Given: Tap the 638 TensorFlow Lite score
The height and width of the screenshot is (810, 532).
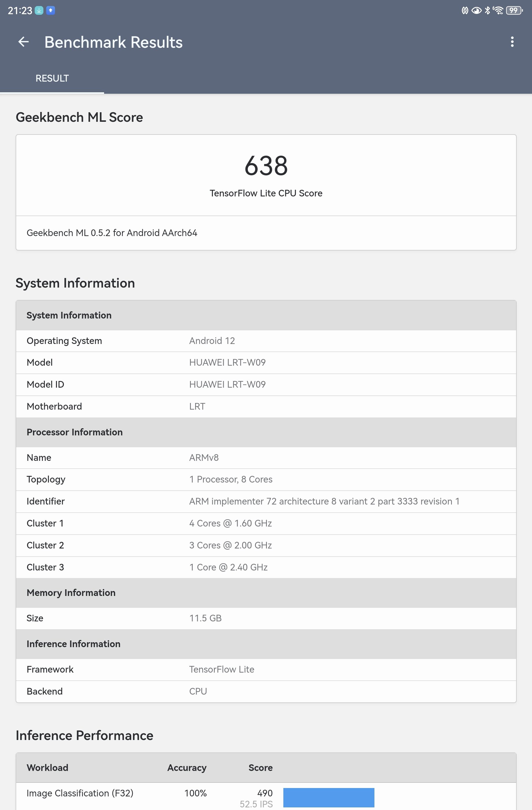Looking at the screenshot, I should point(266,166).
